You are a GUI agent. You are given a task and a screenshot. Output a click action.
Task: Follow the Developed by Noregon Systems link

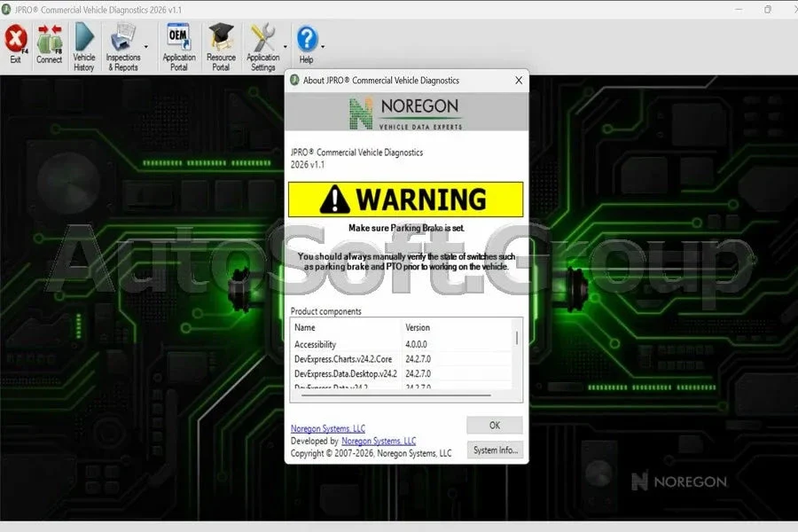pos(379,441)
